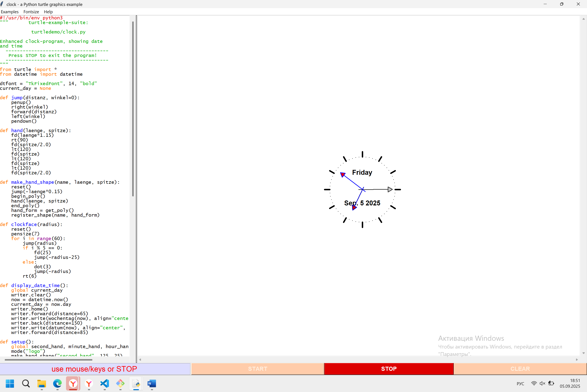587x392 pixels.
Task: Expand the Fontsize menu
Action: click(x=31, y=12)
